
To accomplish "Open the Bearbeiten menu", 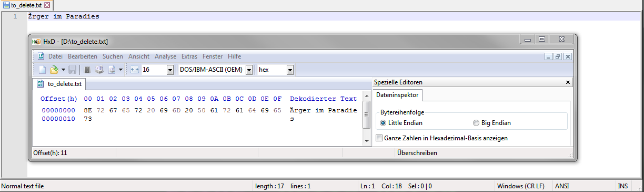I will pyautogui.click(x=83, y=56).
